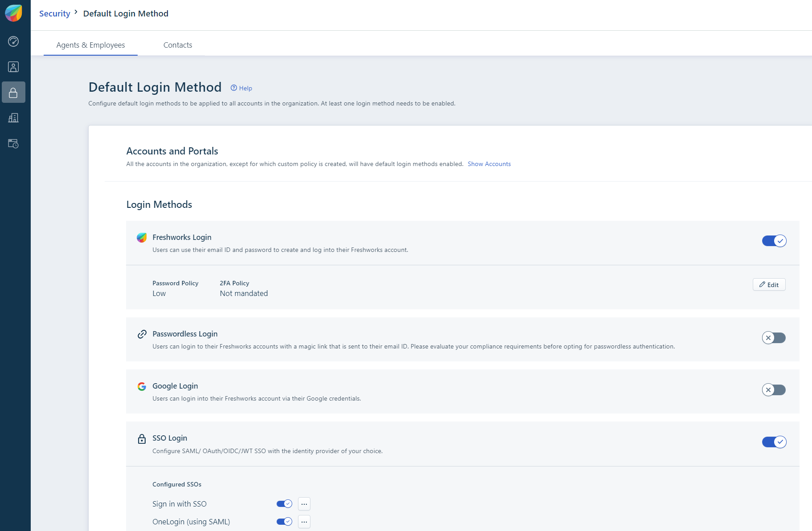Disable the Freshworks Login toggle
812x531 pixels.
click(774, 241)
